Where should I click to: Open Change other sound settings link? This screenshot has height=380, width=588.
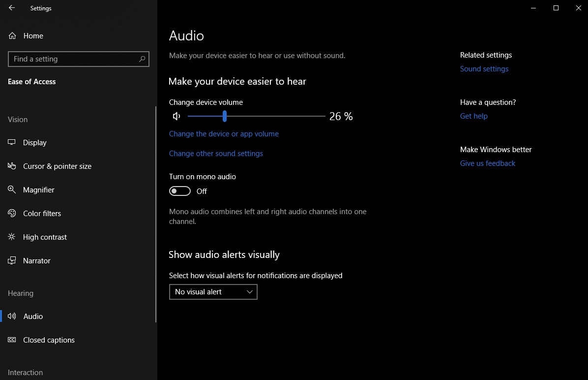216,154
